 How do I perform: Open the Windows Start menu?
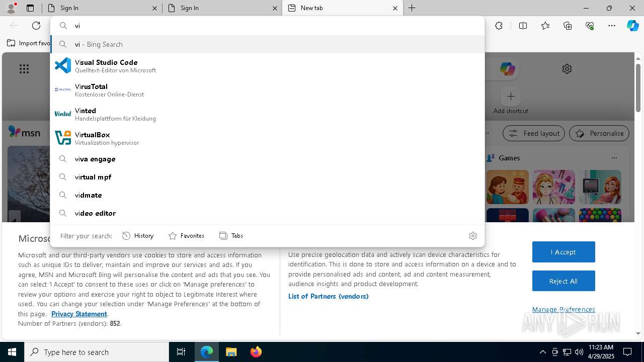(12, 352)
